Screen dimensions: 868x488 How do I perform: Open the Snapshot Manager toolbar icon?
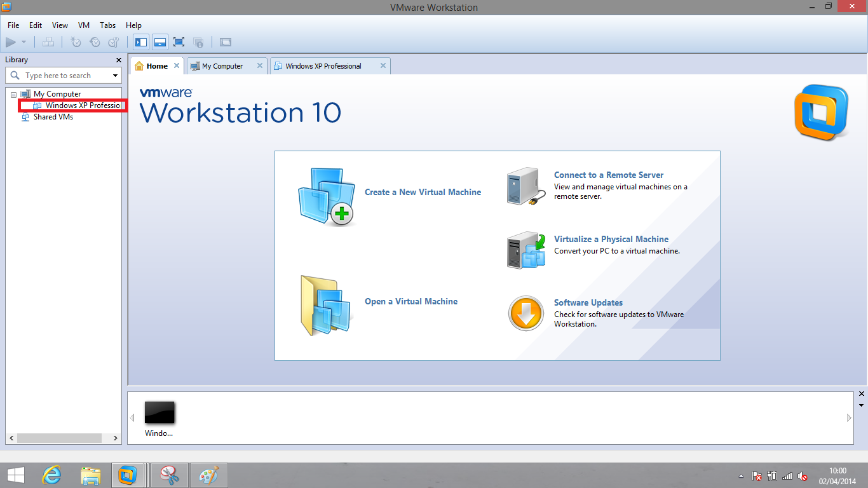click(x=114, y=43)
